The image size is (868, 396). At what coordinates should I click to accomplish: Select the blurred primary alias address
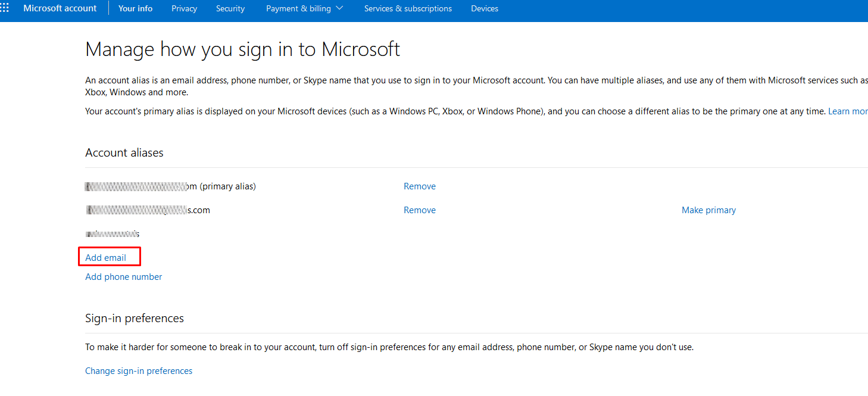click(141, 186)
